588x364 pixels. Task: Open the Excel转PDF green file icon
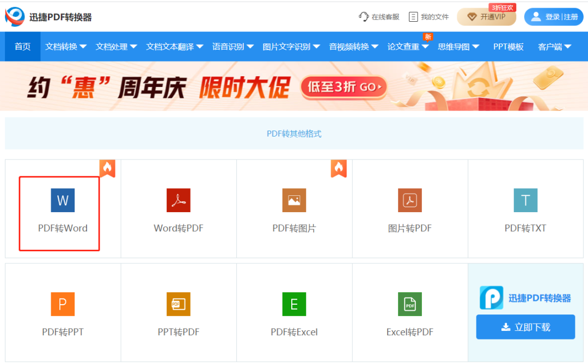pyautogui.click(x=410, y=304)
